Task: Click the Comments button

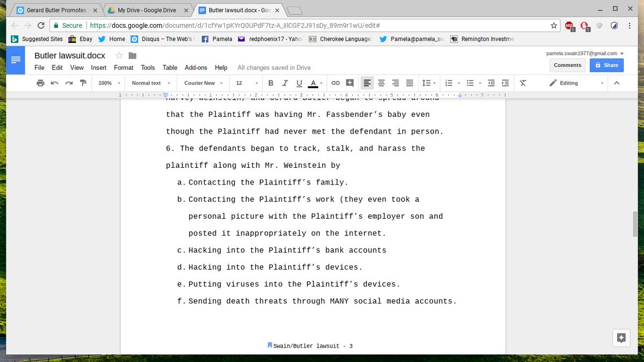Action: click(567, 65)
